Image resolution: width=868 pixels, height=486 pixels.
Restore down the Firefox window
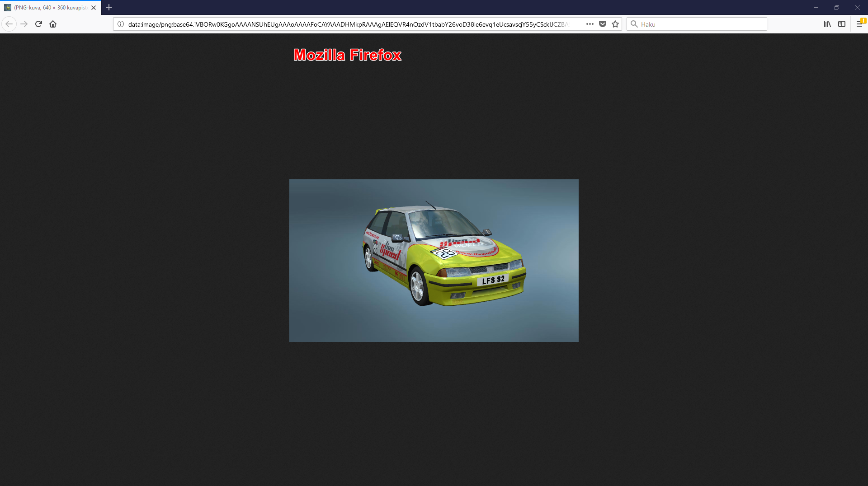click(837, 7)
